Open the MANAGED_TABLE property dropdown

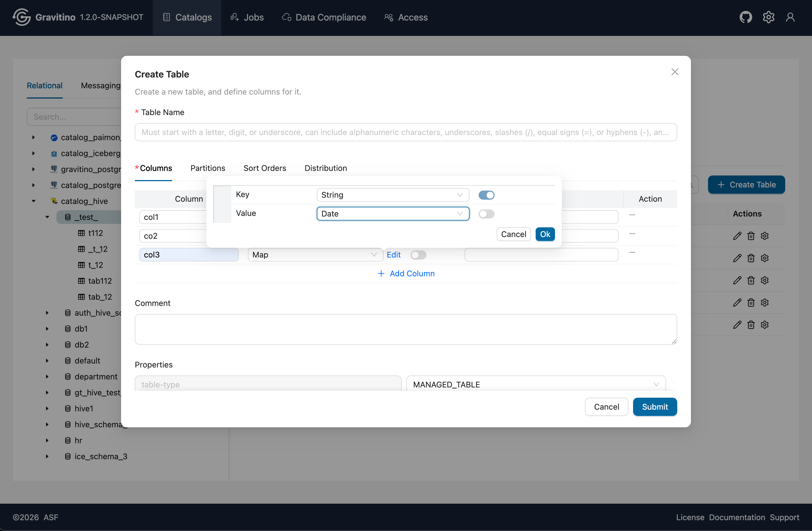(536, 384)
